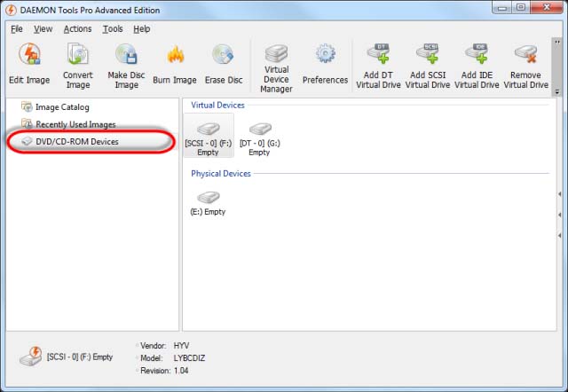Maximize the DAEMON Tools Pro window
Image resolution: width=568 pixels, height=392 pixels.
coord(521,7)
